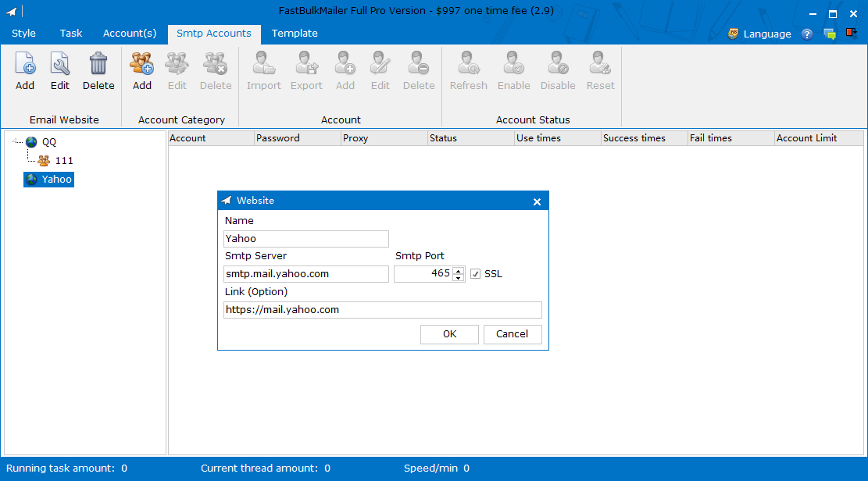Viewport: 868px width, 481px height.
Task: Decrease the Smtp Port value
Action: (459, 278)
